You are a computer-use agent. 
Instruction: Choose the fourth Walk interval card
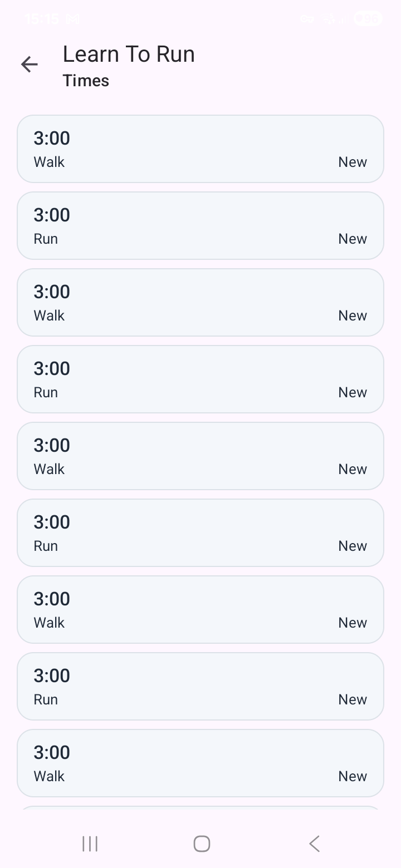coord(200,609)
